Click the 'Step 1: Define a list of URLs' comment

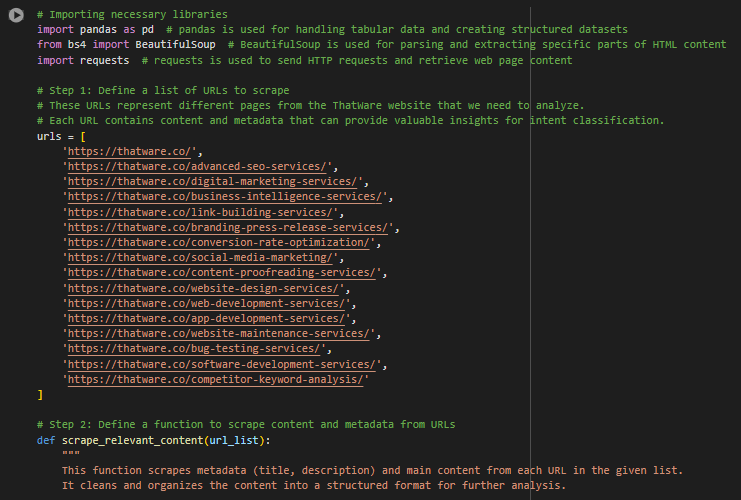(163, 90)
